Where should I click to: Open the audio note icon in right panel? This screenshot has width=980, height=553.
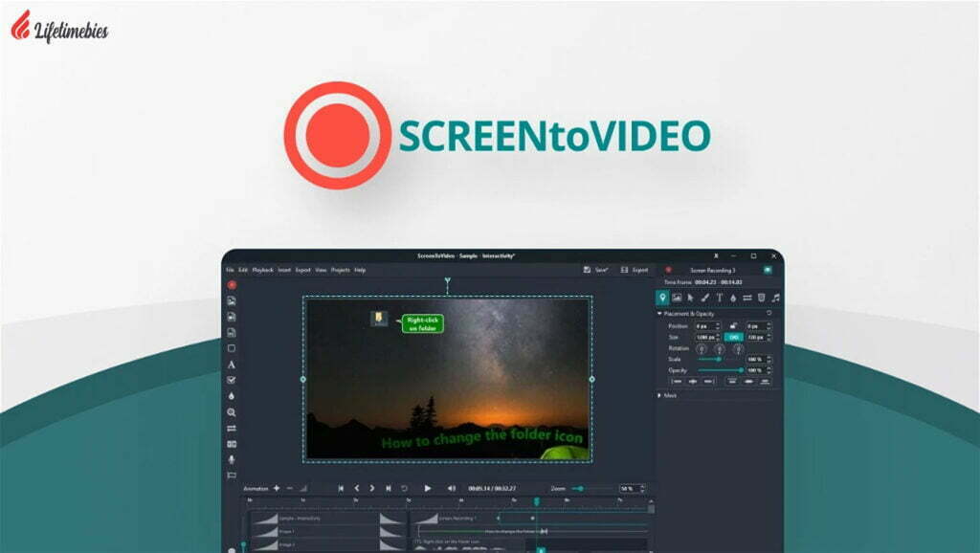[776, 297]
